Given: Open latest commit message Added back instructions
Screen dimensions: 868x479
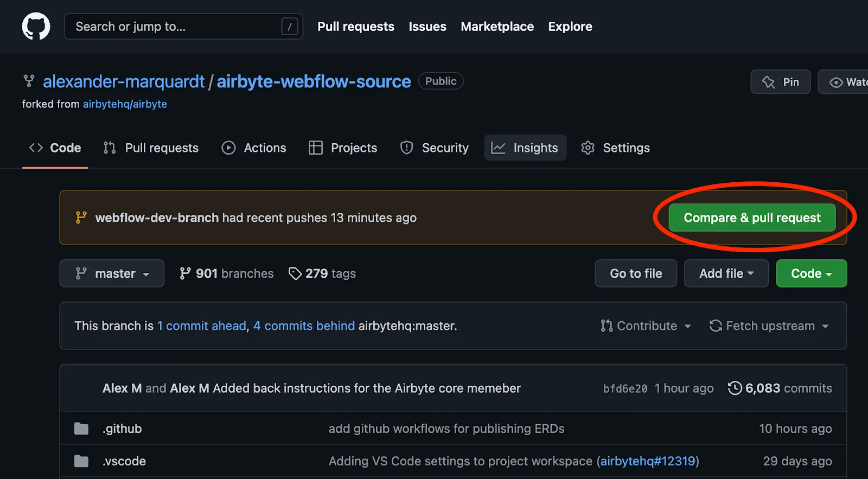Looking at the screenshot, I should (x=367, y=388).
